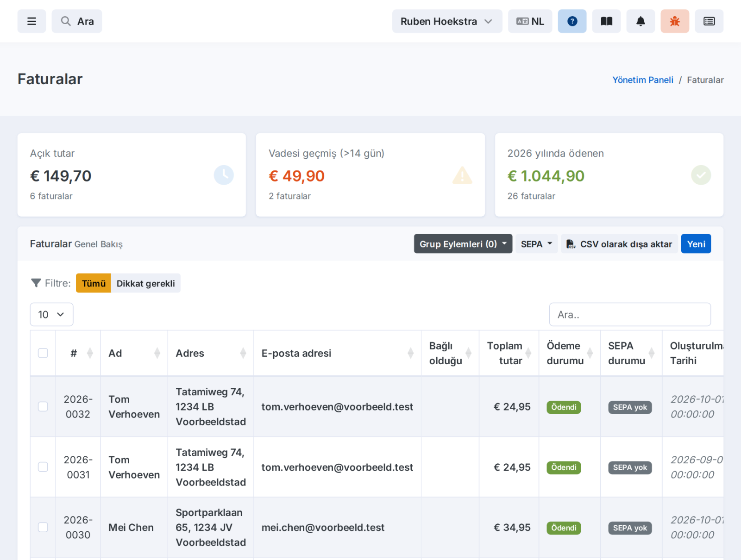
Task: Click the Yeni button
Action: click(696, 244)
